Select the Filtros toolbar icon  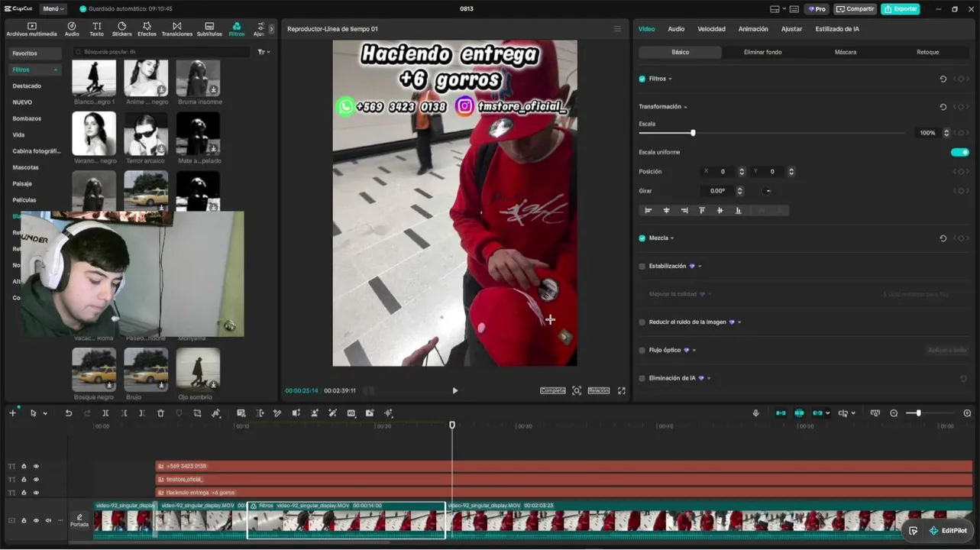(x=237, y=29)
